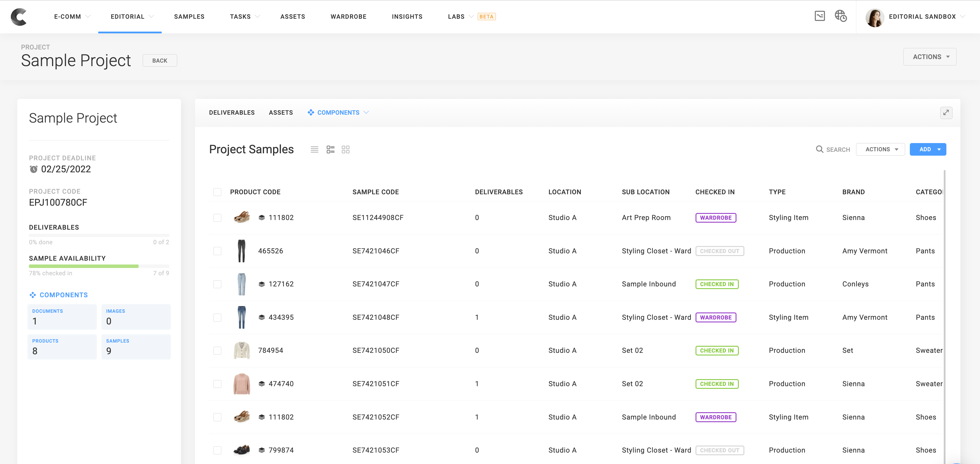Toggle the select-all checkbox in header

click(x=217, y=192)
